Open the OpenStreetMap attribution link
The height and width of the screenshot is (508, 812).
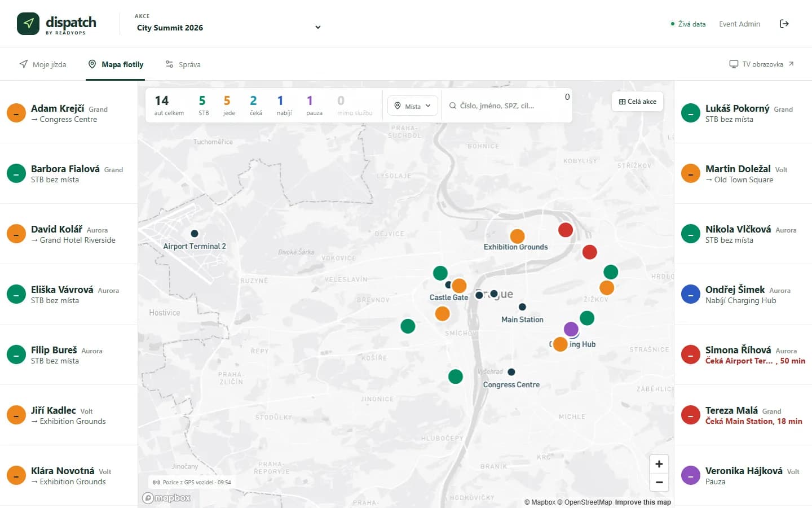pyautogui.click(x=584, y=502)
